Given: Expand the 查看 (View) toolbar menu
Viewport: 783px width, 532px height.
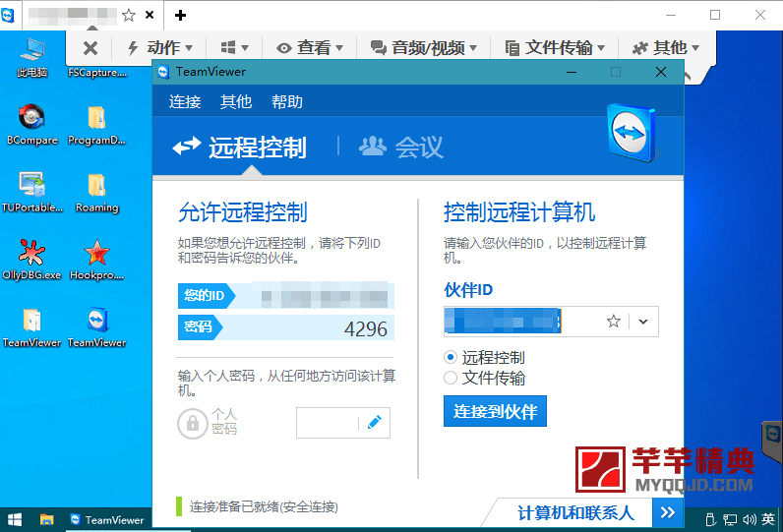Looking at the screenshot, I should point(310,48).
